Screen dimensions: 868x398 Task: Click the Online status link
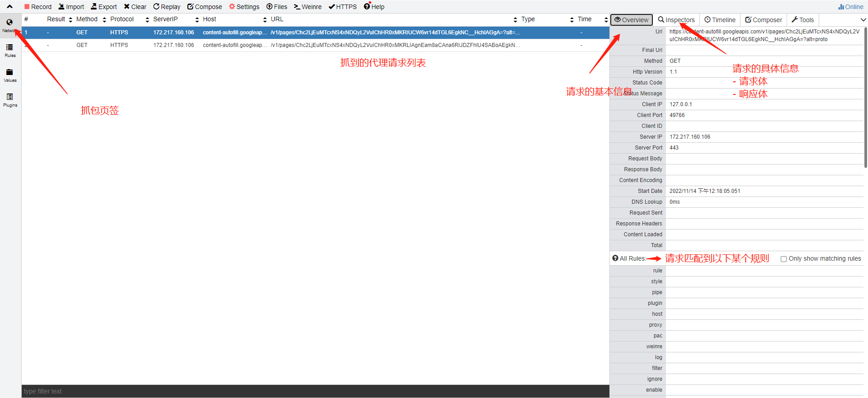(850, 7)
